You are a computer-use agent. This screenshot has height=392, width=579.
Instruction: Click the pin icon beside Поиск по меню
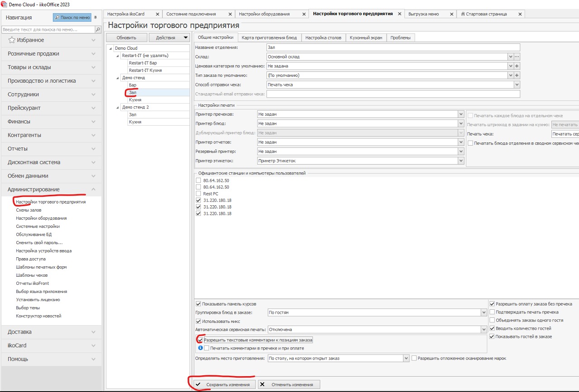click(x=95, y=17)
